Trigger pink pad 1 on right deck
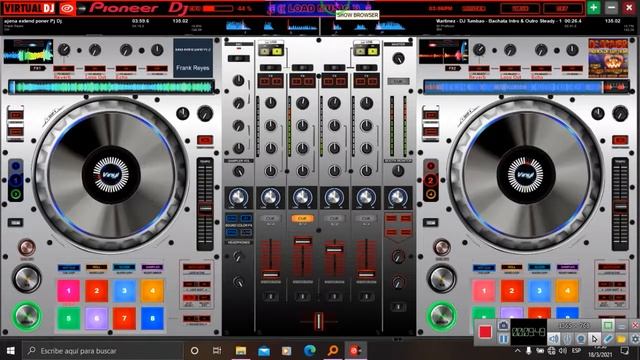Viewport: 640px width, 360px height. tap(484, 291)
